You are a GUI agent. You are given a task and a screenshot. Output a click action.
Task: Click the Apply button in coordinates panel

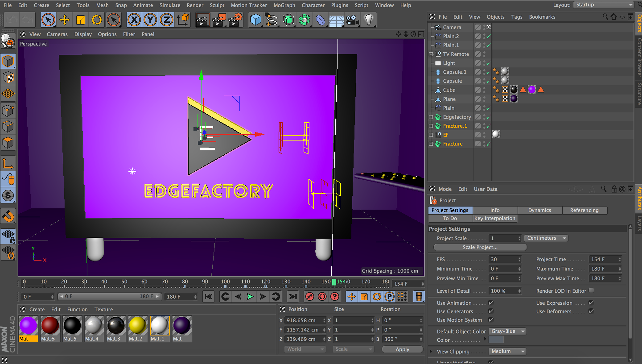[402, 349]
